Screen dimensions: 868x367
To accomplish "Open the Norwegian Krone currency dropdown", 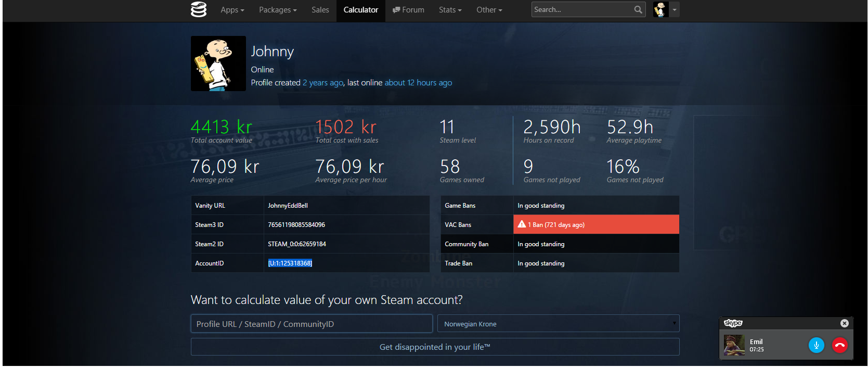I will coord(558,324).
